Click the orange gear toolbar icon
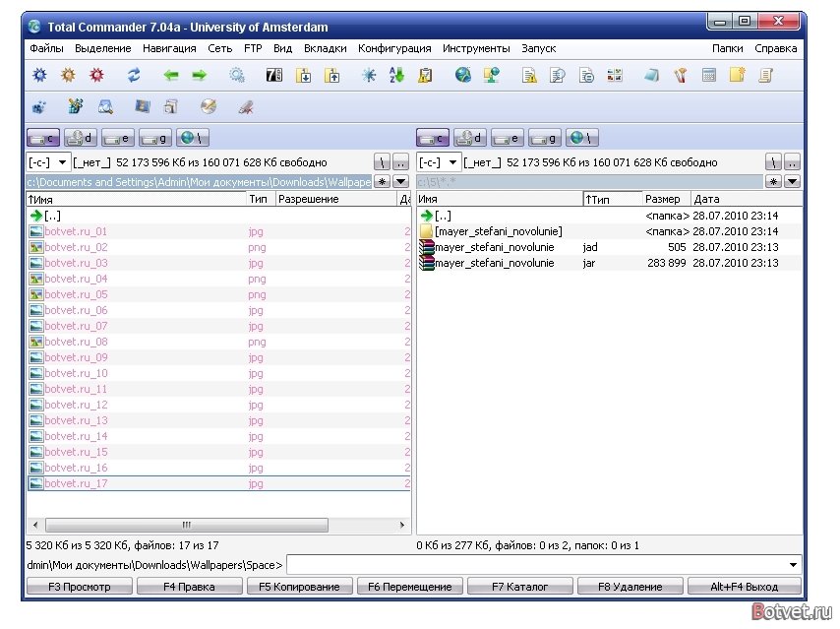This screenshot has width=840, height=629. pos(68,75)
